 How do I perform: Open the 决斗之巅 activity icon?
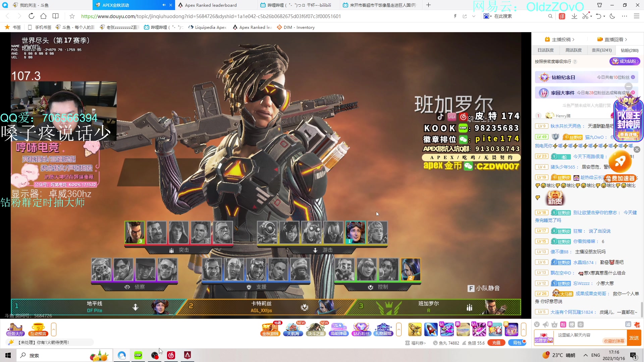pyautogui.click(x=316, y=329)
